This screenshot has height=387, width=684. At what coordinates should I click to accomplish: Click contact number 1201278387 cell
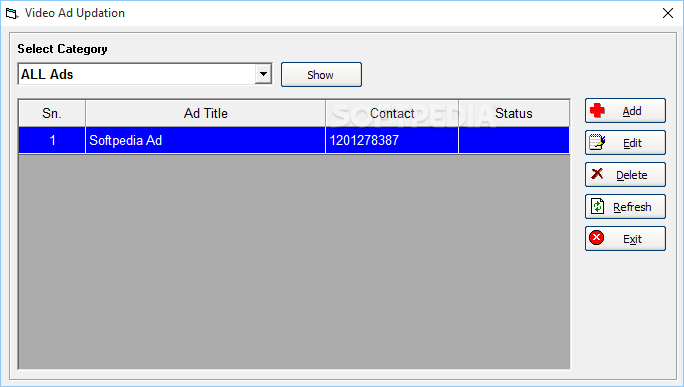point(392,140)
